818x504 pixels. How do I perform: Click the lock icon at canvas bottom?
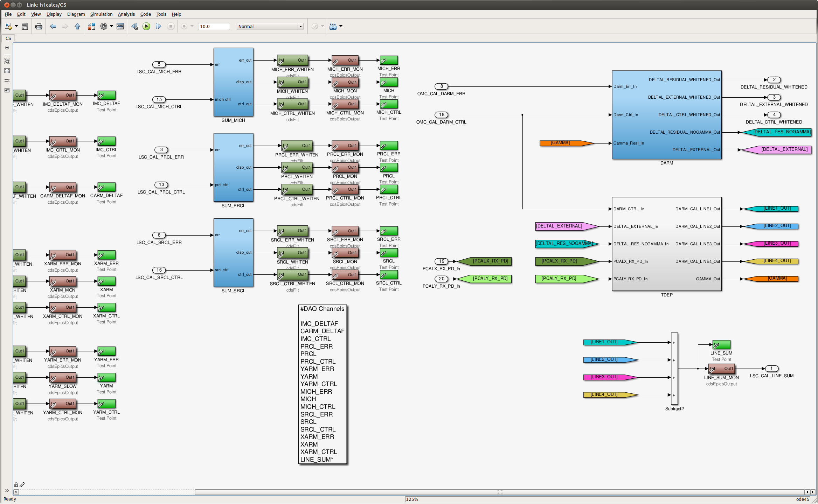tap(16, 485)
